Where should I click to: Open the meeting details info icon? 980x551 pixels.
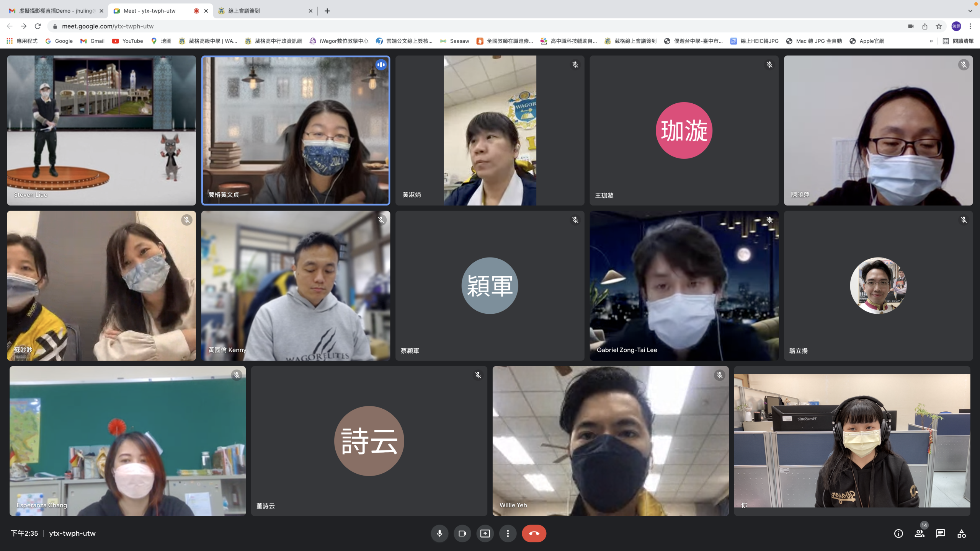coord(898,533)
